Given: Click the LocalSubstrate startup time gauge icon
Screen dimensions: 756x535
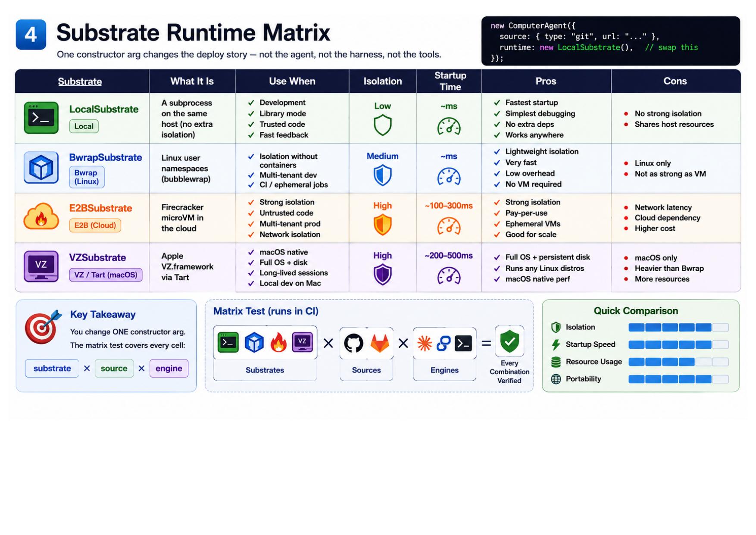Looking at the screenshot, I should (x=449, y=127).
